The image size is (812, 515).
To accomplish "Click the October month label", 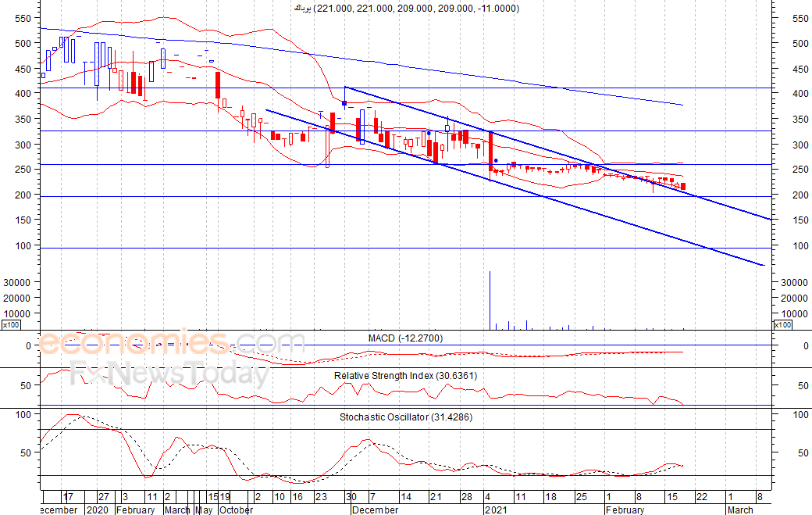I will click(x=236, y=510).
